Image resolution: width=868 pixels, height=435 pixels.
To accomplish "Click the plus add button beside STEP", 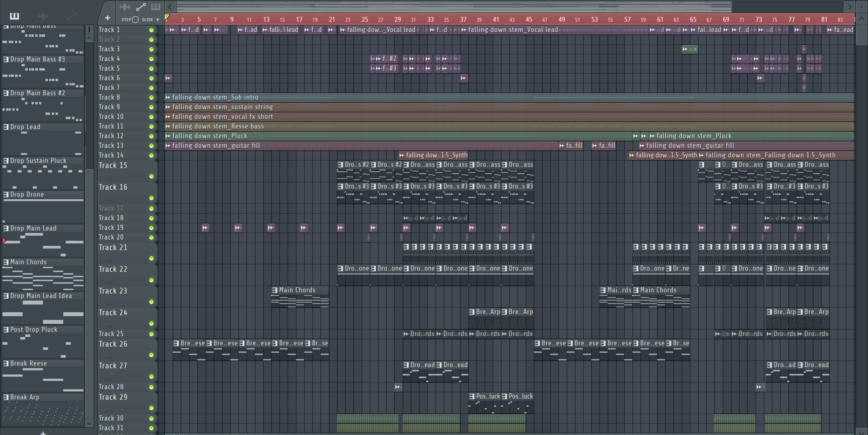I will (x=108, y=18).
